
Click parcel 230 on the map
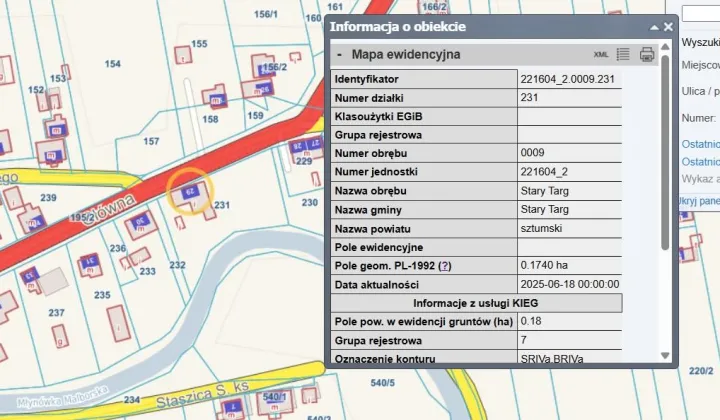[309, 202]
